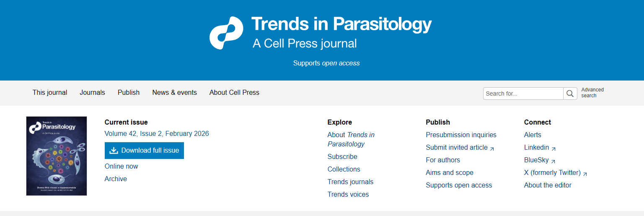Screen dimensions: 644x216
Task: Click the Search for input field
Action: click(x=523, y=94)
